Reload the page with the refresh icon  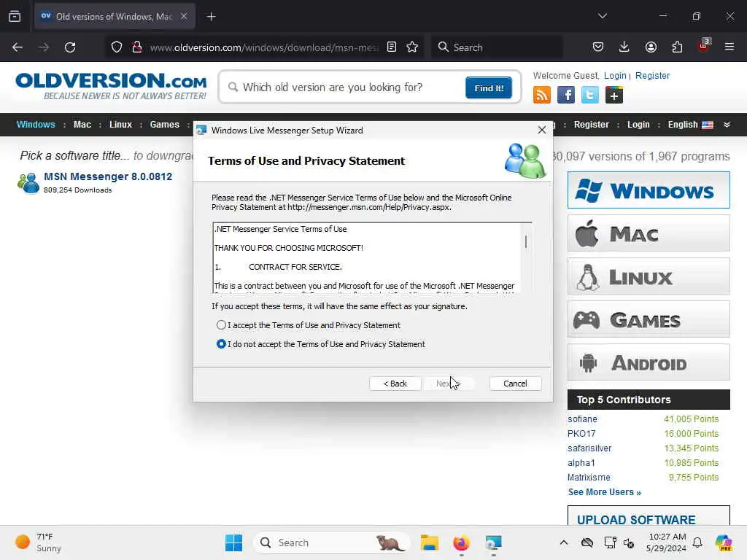tap(70, 47)
